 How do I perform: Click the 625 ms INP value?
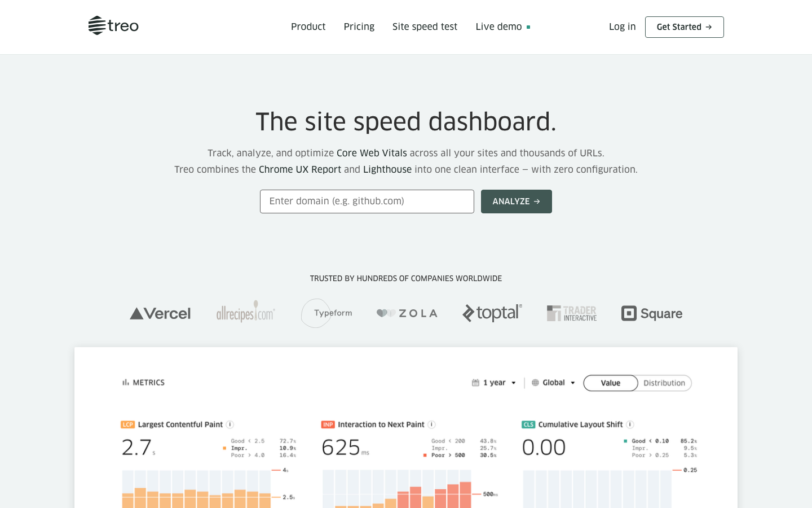(x=345, y=447)
